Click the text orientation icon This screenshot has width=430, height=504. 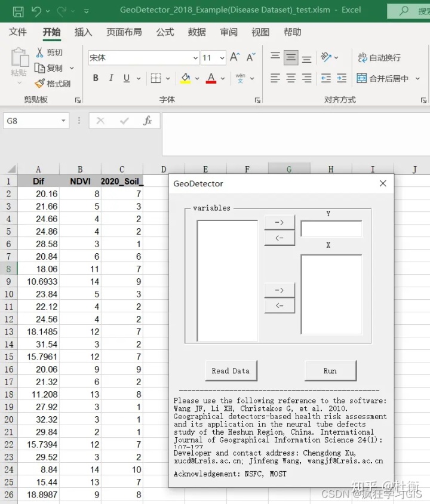pyautogui.click(x=326, y=57)
